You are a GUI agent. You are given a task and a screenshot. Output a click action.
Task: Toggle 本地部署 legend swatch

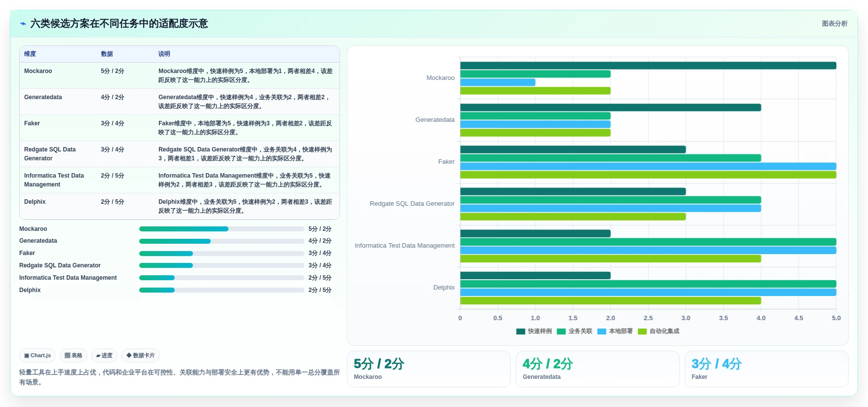coord(602,332)
